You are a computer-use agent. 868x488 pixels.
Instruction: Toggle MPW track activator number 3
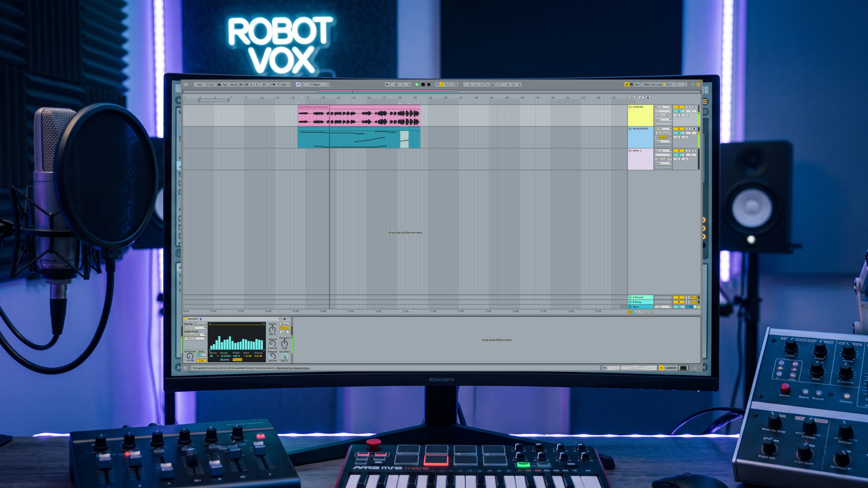tap(679, 150)
